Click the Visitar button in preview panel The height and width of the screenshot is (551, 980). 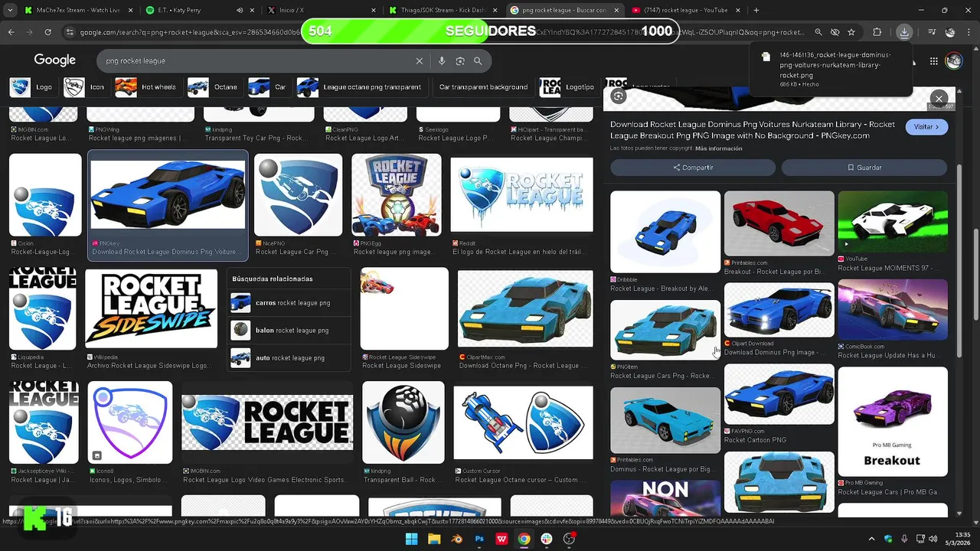[x=926, y=127]
